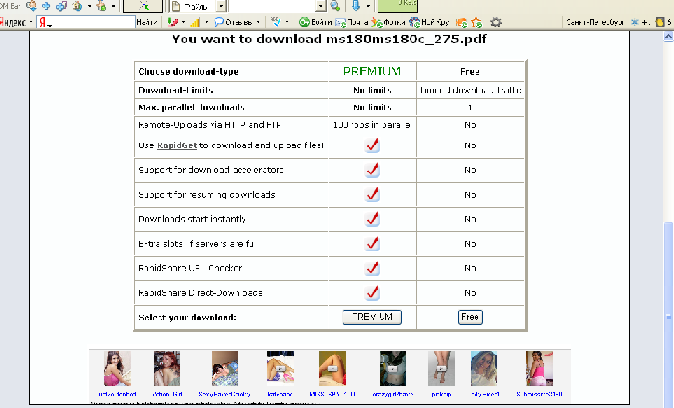Click the Яндекс toolbar logo
The width and height of the screenshot is (674, 408).
pyautogui.click(x=13, y=22)
